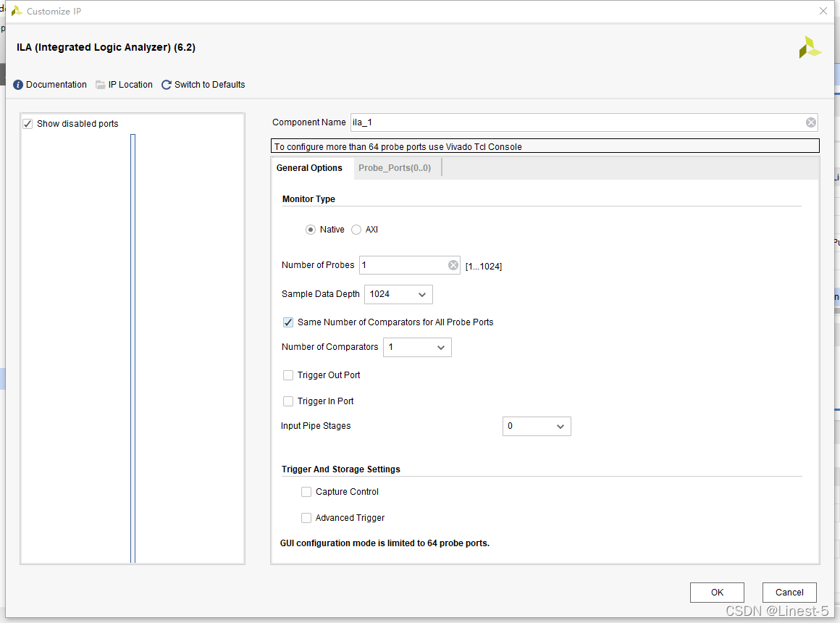
Task: Open the Input Pipe Stages dropdown
Action: coord(537,426)
